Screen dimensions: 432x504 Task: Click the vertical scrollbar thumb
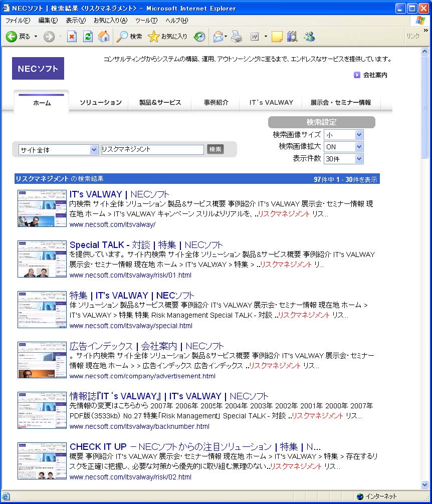[x=424, y=107]
